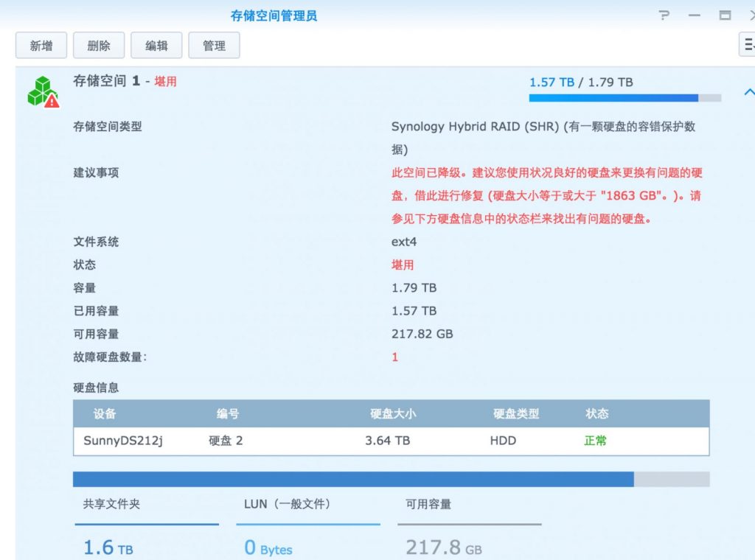Click the 编辑 button
Screen dimensions: 755x560
156,45
